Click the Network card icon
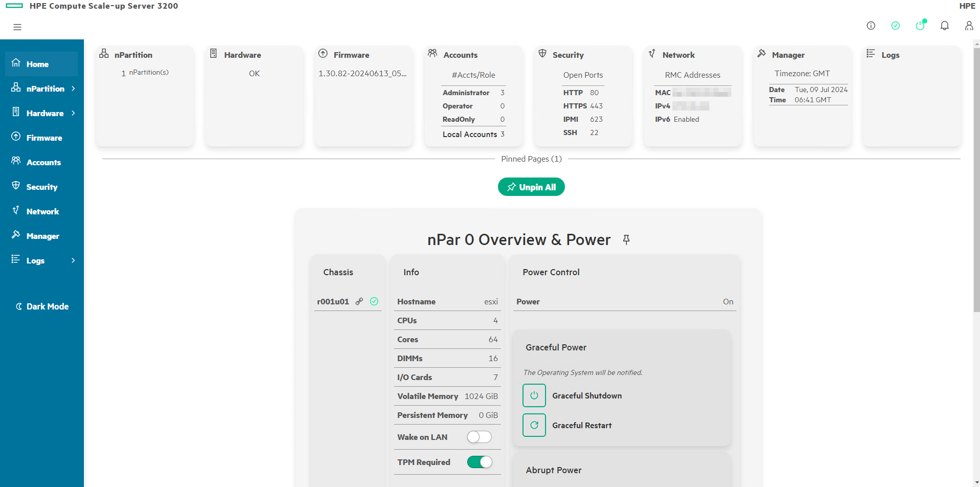Screen dimensions: 980x487 (652, 54)
